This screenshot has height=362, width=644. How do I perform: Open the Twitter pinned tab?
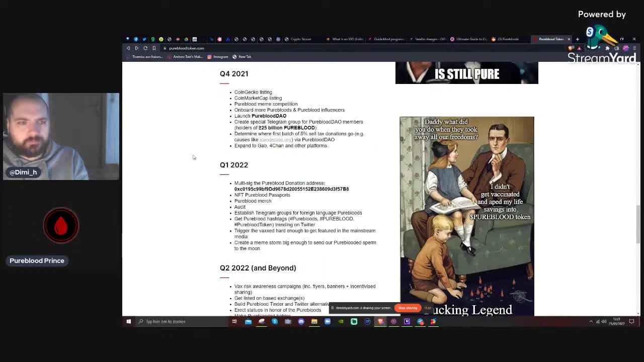click(144, 39)
